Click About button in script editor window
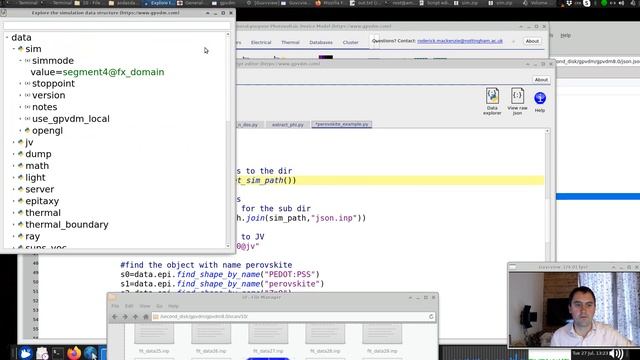640x360 pixels. [x=541, y=80]
